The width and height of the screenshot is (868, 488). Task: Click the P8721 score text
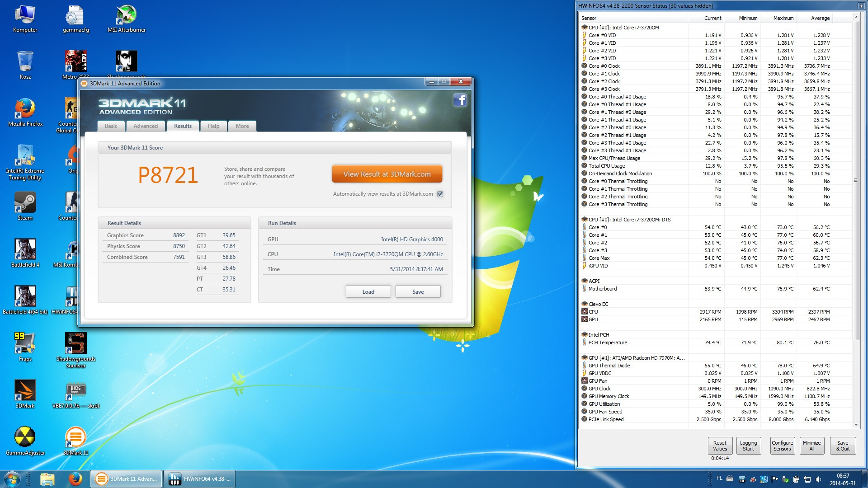pyautogui.click(x=168, y=175)
